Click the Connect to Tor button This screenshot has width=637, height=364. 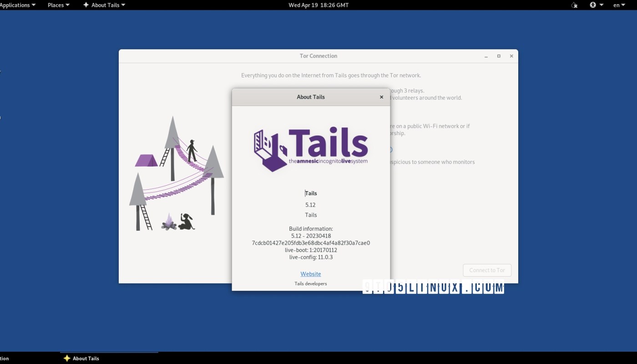tap(487, 270)
